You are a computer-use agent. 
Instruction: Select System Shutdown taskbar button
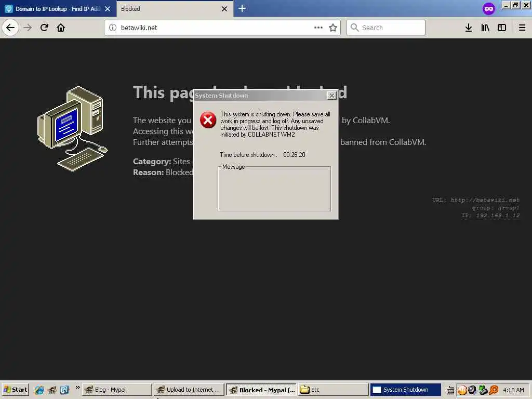point(405,390)
